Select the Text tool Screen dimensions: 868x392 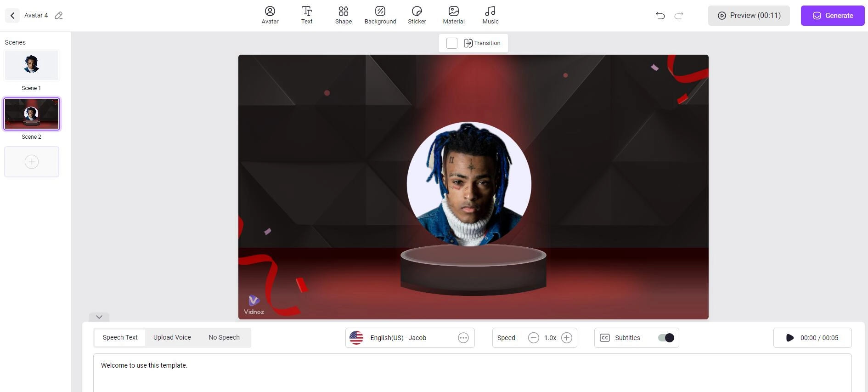[x=307, y=15]
